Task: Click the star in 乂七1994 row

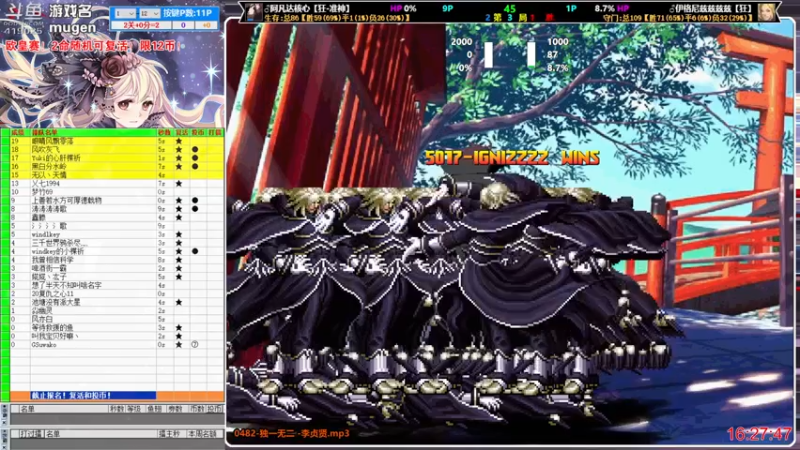Action: (x=179, y=183)
